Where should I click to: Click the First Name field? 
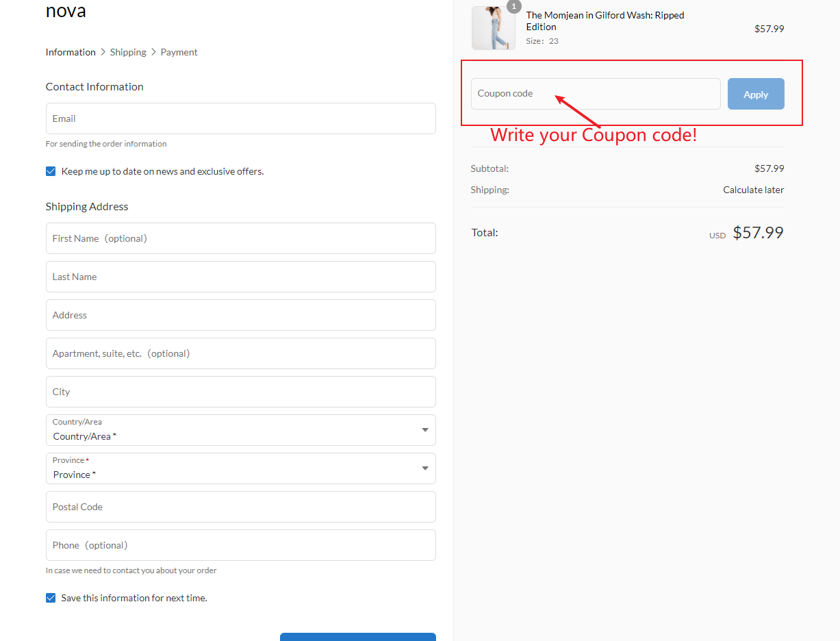pos(241,238)
